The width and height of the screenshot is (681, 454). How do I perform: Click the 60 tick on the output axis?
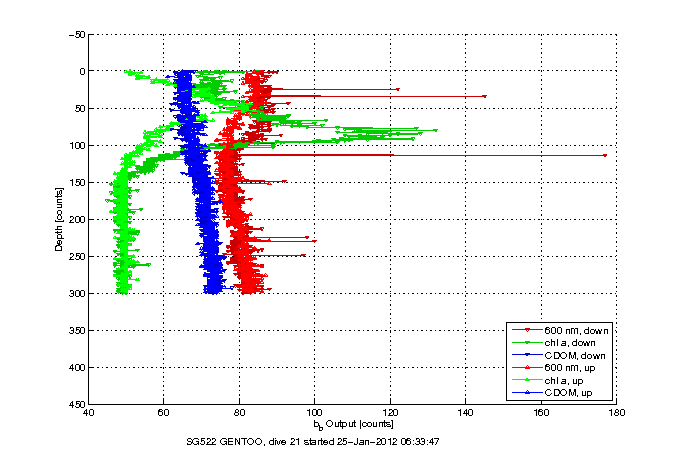[164, 412]
